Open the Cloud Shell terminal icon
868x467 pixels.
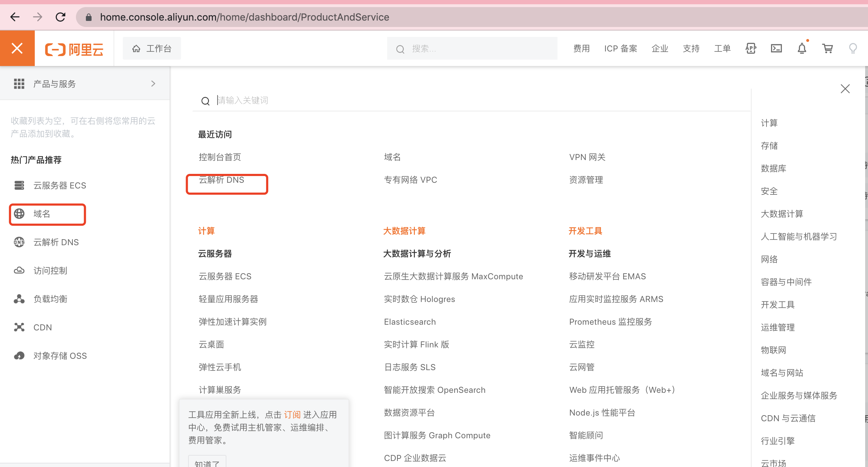776,48
